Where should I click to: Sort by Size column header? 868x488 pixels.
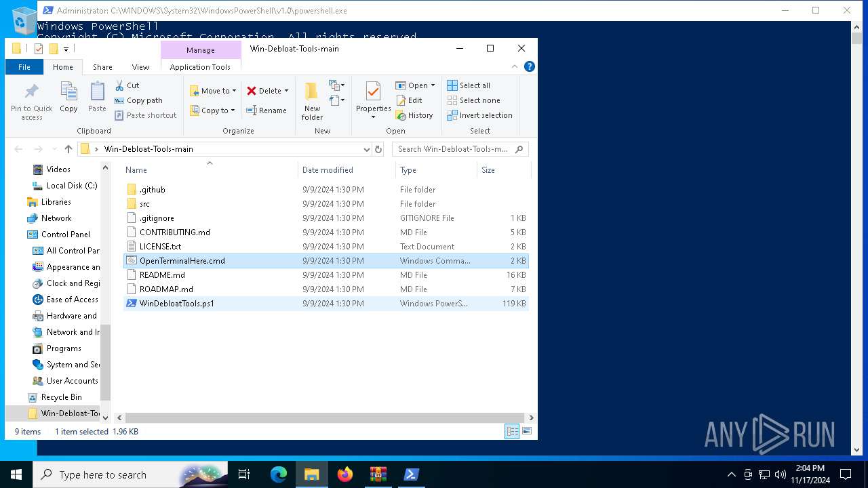coord(503,170)
